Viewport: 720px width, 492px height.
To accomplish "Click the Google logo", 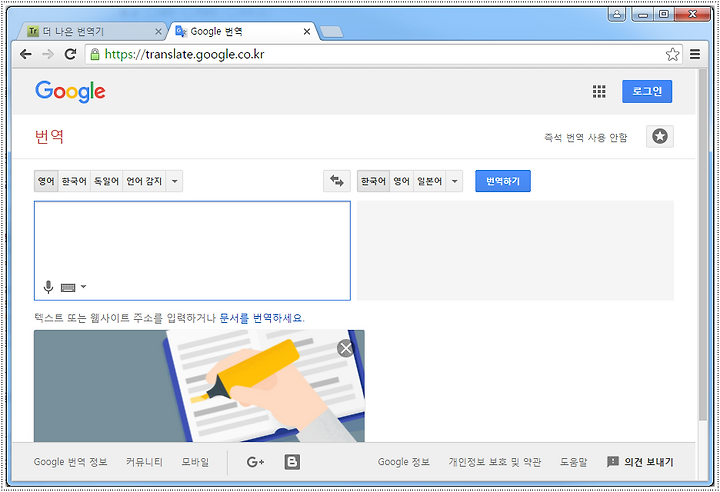I will pyautogui.click(x=70, y=92).
